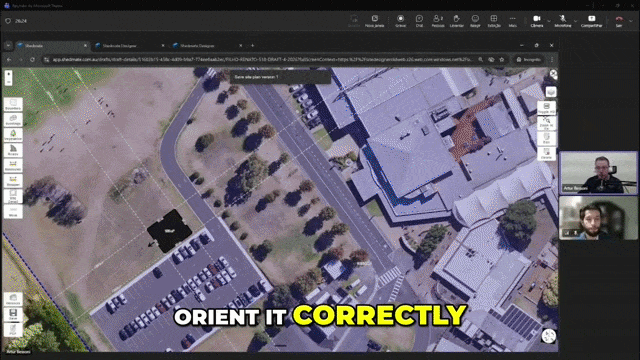Select the Buildings tool in left toolbar
Viewport: 640px width, 360px height.
pyautogui.click(x=13, y=120)
